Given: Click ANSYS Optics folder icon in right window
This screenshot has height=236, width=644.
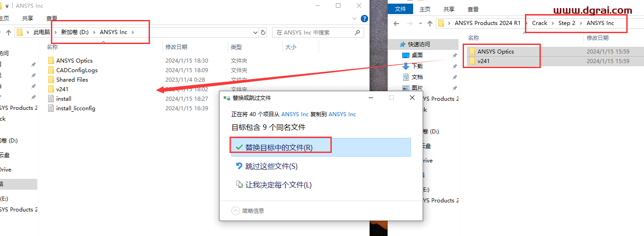Looking at the screenshot, I should (472, 51).
